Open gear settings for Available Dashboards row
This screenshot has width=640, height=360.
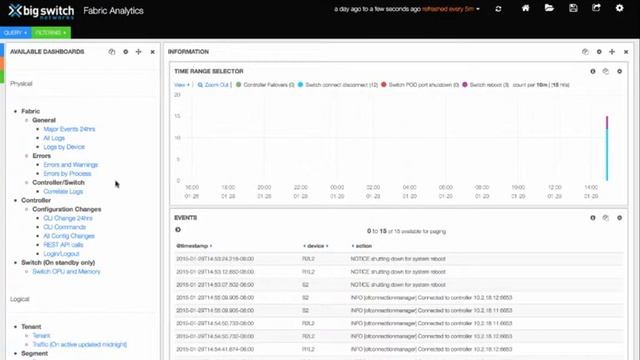126,52
